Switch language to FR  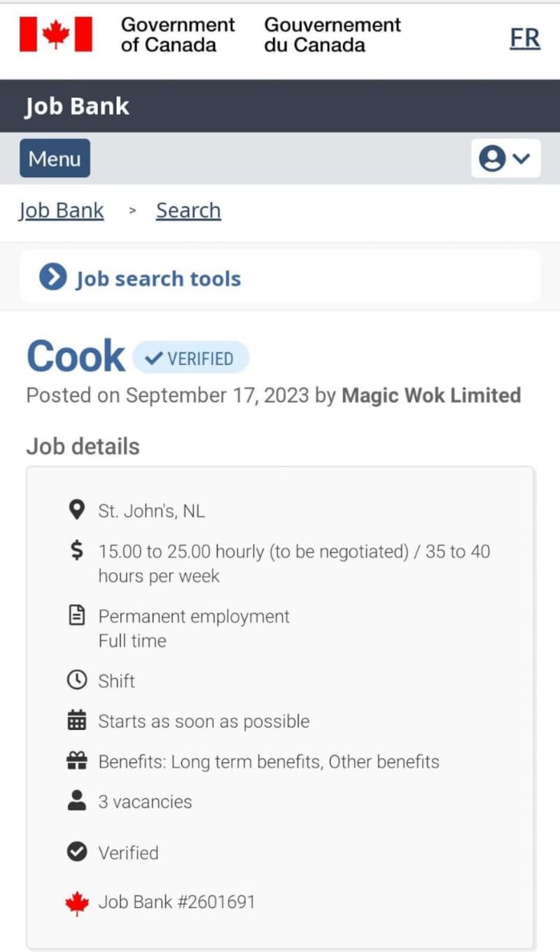pos(525,38)
